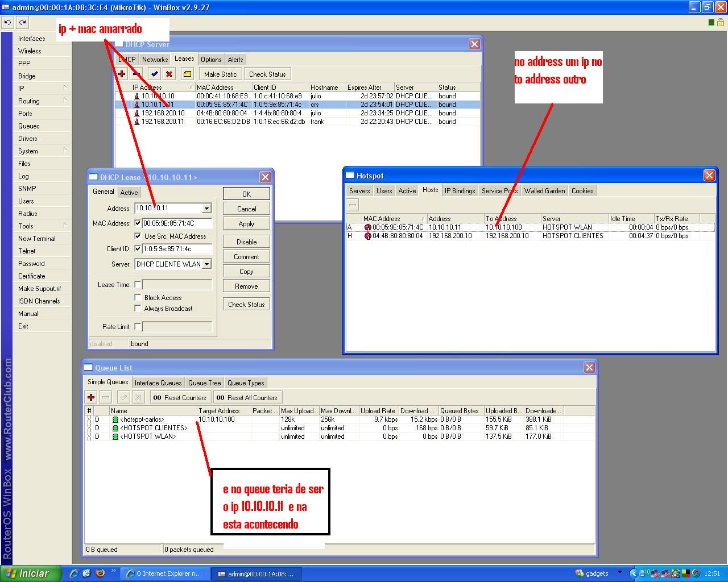Click the minus icon in the Hotspot Hosts toolbar
Viewport: 728px width, 582px height.
[x=353, y=205]
